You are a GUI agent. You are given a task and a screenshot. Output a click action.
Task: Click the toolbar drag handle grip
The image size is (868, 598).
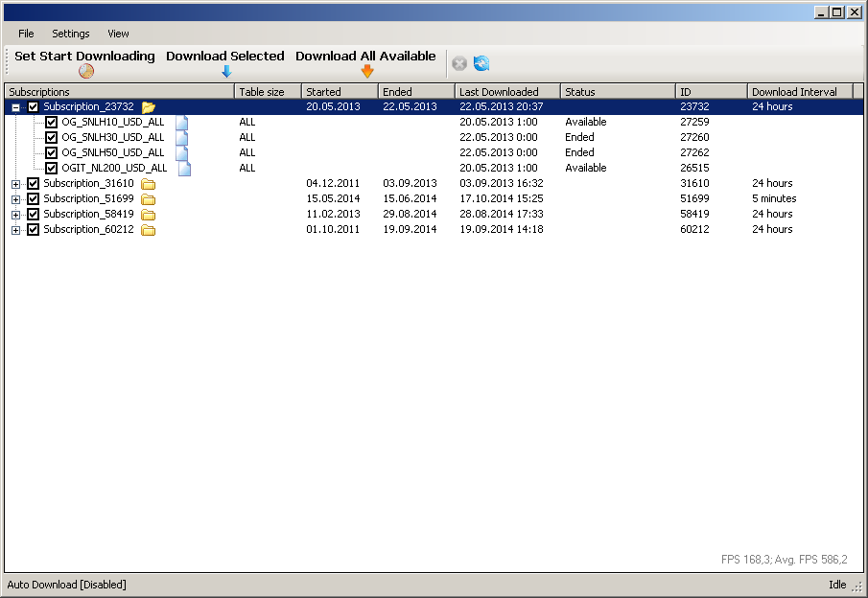click(8, 60)
